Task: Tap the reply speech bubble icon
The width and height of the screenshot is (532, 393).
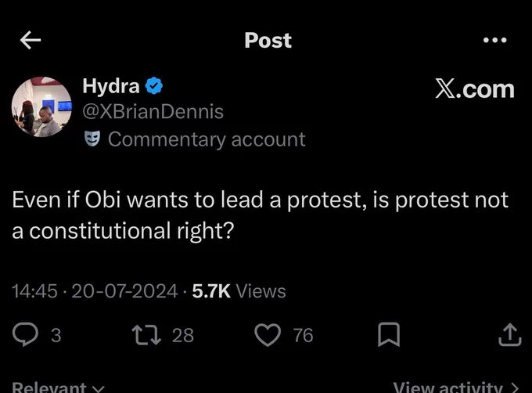Action: coord(25,334)
